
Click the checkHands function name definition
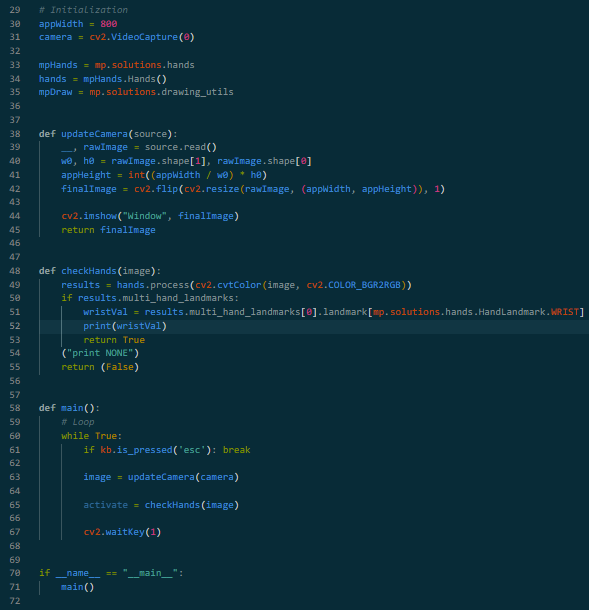(x=89, y=271)
